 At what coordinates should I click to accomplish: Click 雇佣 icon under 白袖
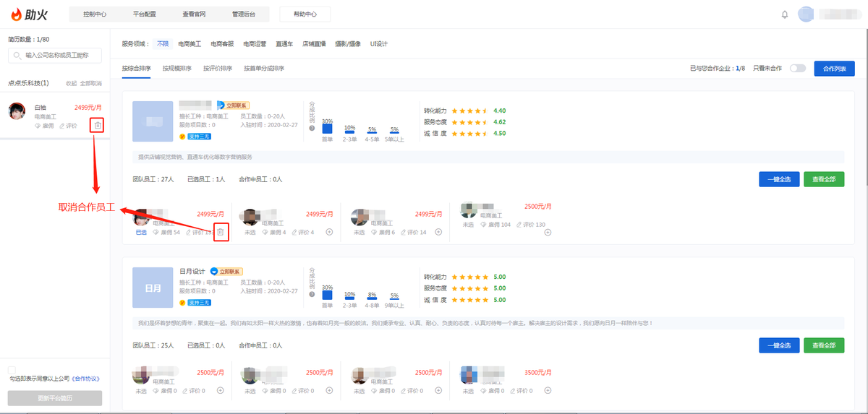(38, 126)
